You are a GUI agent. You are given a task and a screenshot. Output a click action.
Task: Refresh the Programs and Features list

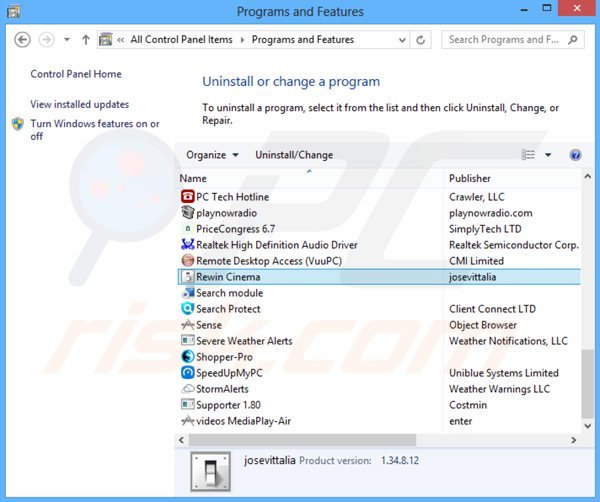(421, 40)
